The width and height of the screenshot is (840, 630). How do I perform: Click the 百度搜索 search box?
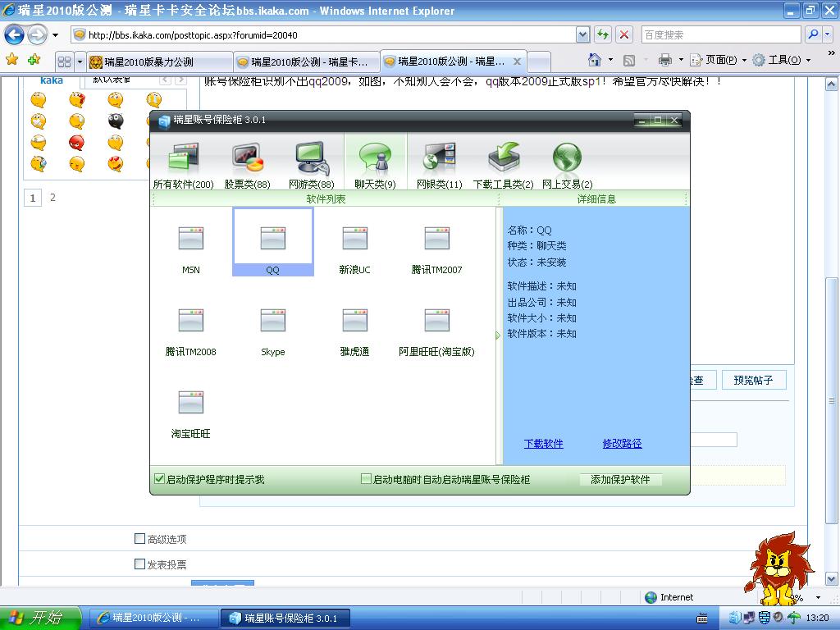click(x=721, y=34)
